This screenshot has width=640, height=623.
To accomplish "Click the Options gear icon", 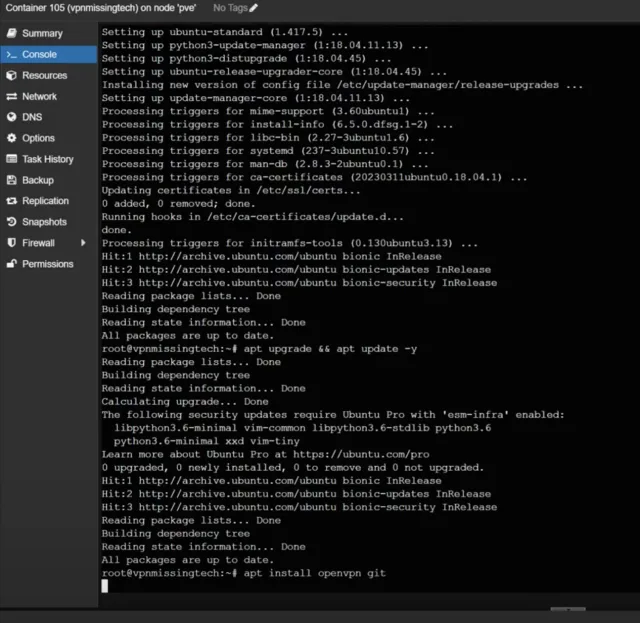I will tap(12, 138).
